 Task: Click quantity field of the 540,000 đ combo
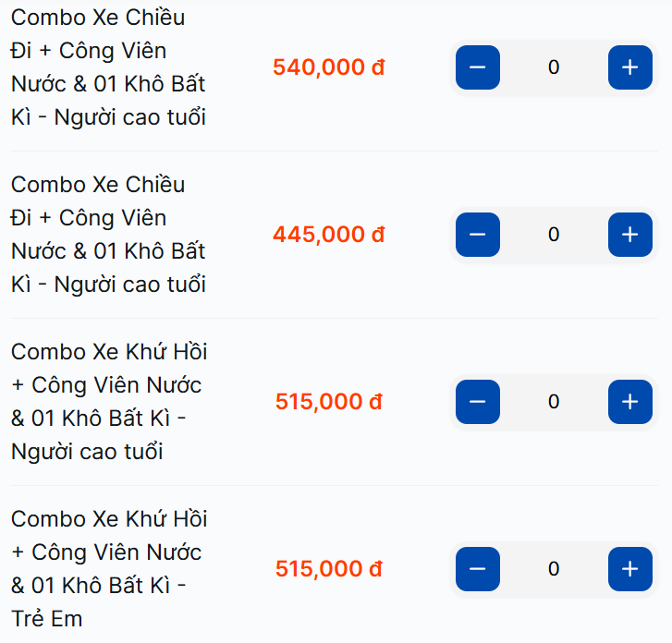coord(554,67)
